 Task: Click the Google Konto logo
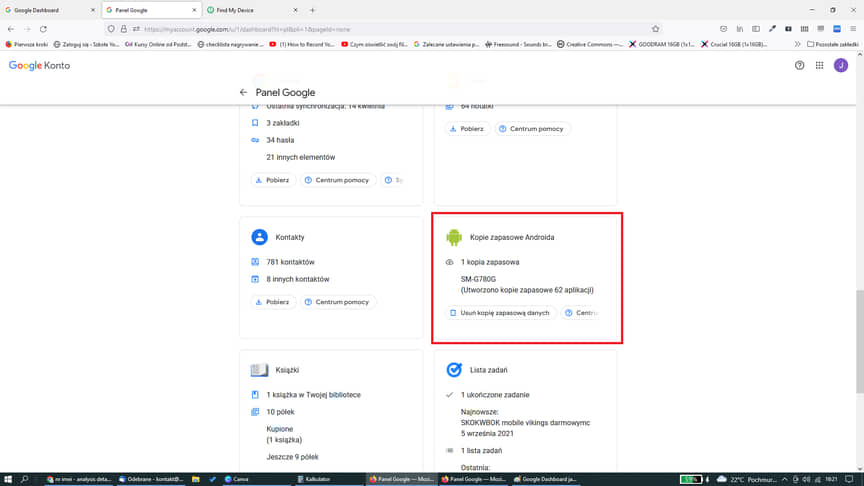tap(39, 66)
